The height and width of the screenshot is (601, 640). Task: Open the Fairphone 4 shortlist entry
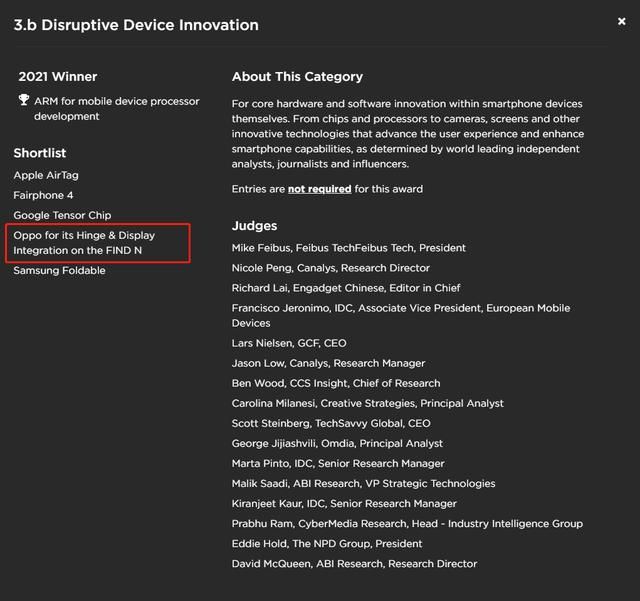tap(43, 195)
